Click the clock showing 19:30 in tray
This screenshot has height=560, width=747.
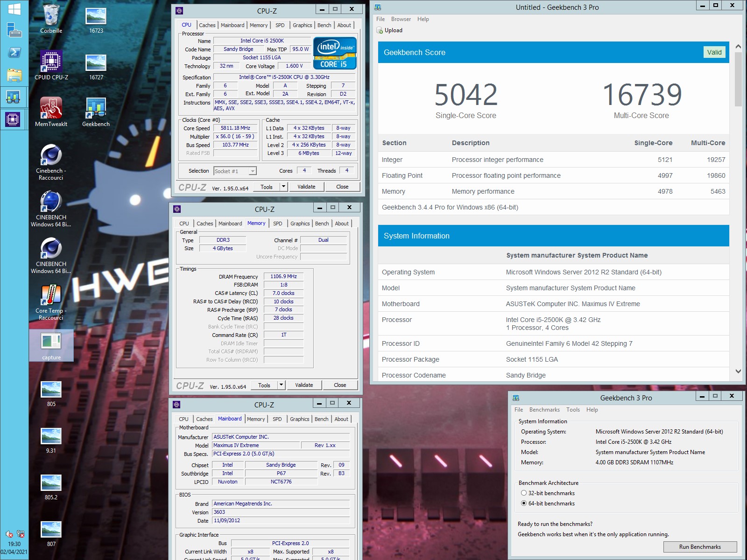(14, 544)
